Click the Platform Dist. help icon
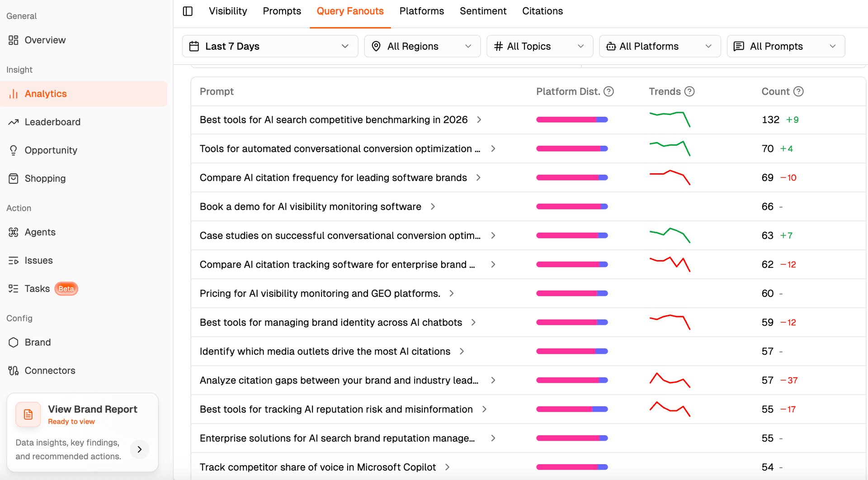This screenshot has width=868, height=480. [609, 91]
